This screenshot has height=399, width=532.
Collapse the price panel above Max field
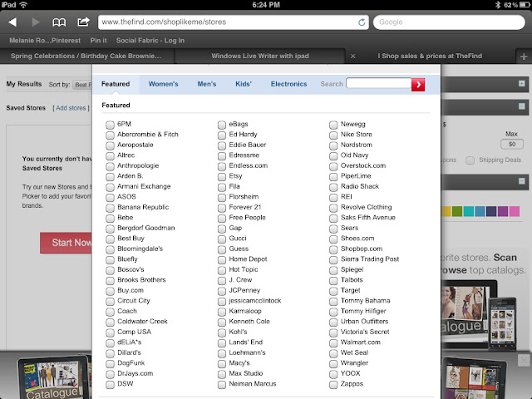pyautogui.click(x=521, y=106)
